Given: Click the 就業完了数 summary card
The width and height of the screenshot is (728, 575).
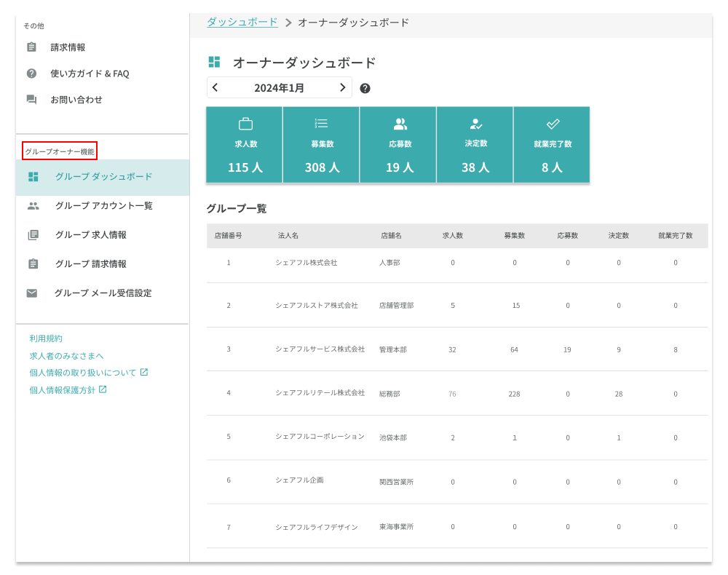Looking at the screenshot, I should pos(552,145).
